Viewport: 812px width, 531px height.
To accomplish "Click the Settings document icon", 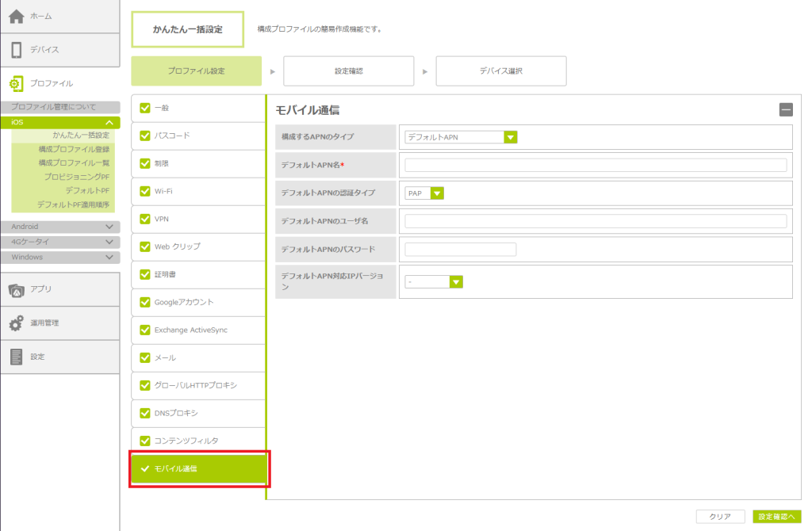I will coord(17,357).
